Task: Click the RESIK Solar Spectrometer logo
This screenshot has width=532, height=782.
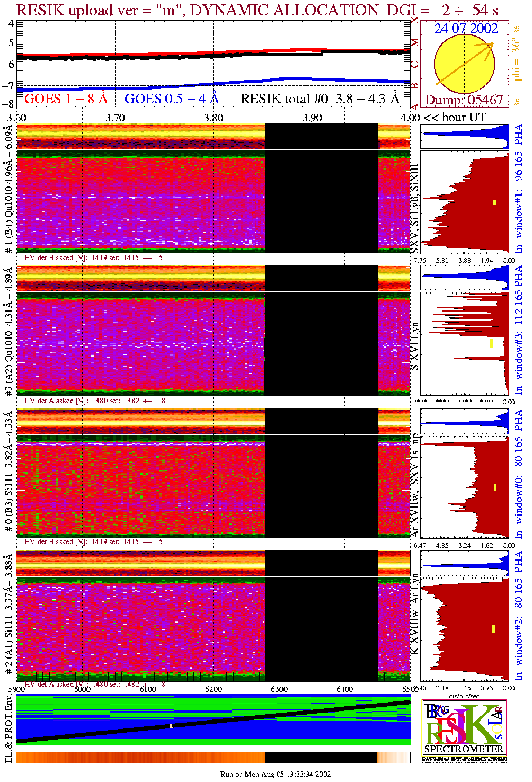Action: tap(464, 726)
